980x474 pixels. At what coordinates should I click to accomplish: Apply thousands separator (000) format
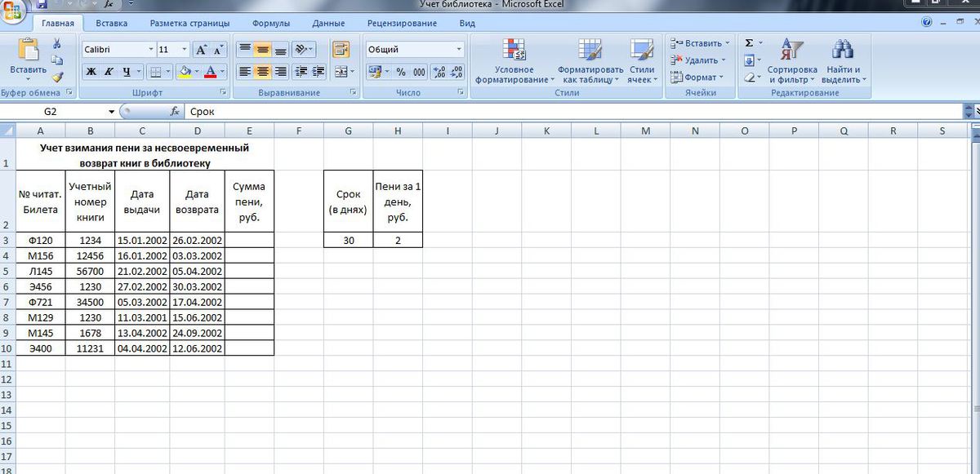click(x=419, y=72)
